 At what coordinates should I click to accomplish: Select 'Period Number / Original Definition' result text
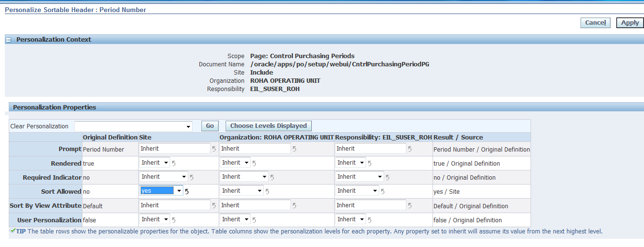pos(482,150)
